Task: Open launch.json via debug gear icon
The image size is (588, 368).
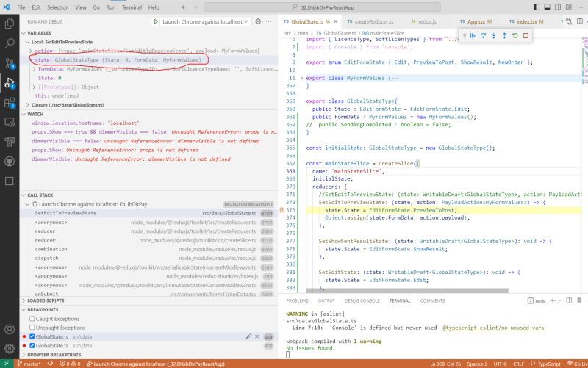Action: (x=258, y=21)
